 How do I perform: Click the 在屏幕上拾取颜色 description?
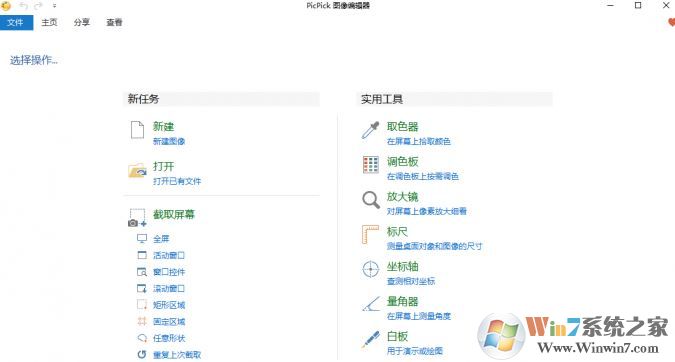click(x=419, y=141)
